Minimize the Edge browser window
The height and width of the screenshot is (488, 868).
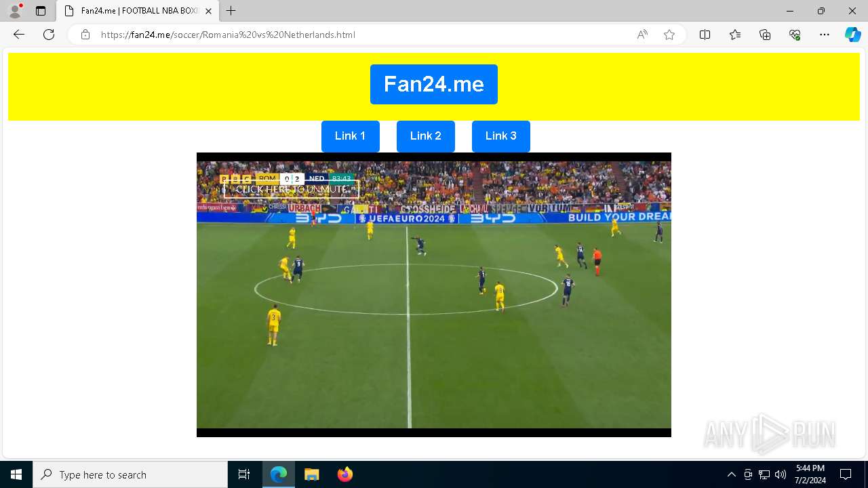789,11
